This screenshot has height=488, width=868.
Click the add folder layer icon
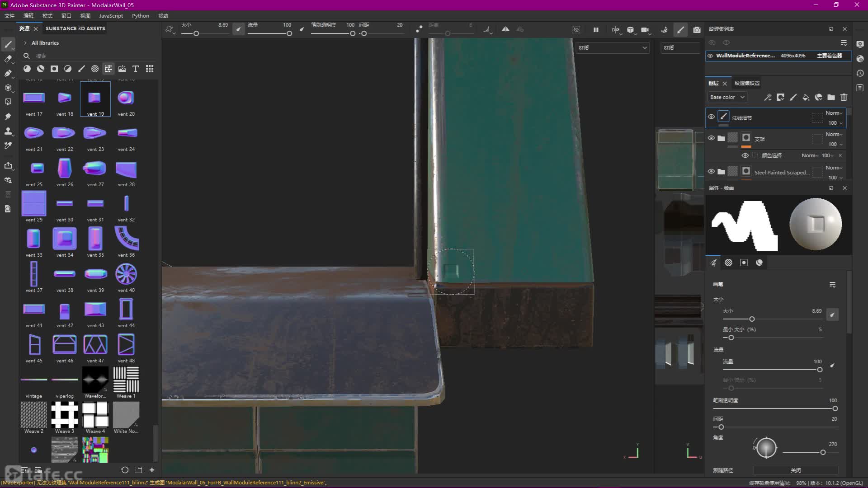click(x=831, y=97)
